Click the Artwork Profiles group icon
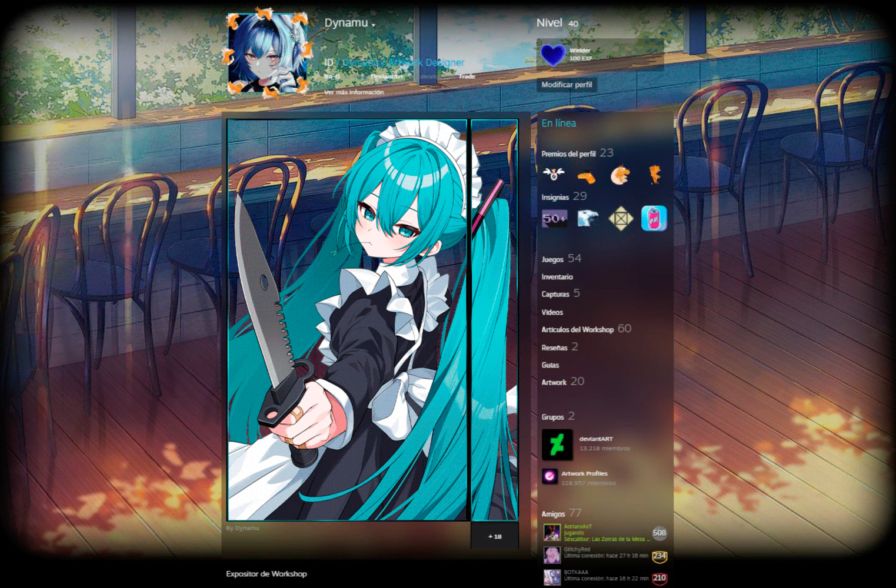The height and width of the screenshot is (588, 896). pos(549,476)
